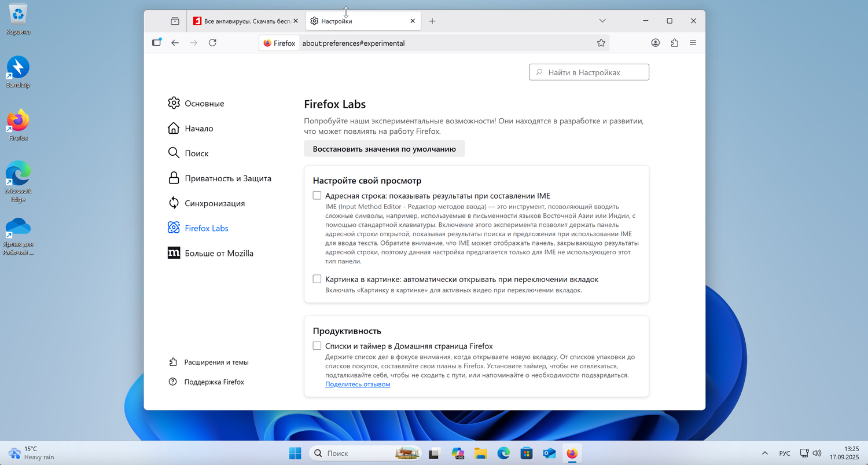
Task: Open the Firefox hamburger application menu
Action: pos(693,43)
